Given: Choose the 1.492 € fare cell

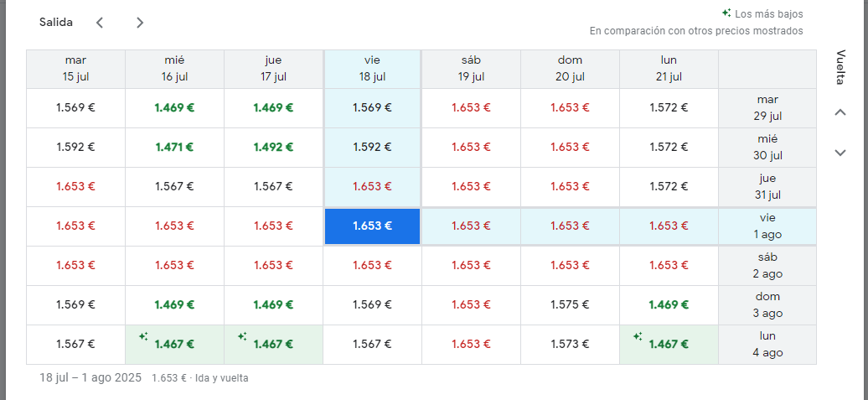Looking at the screenshot, I should [273, 148].
